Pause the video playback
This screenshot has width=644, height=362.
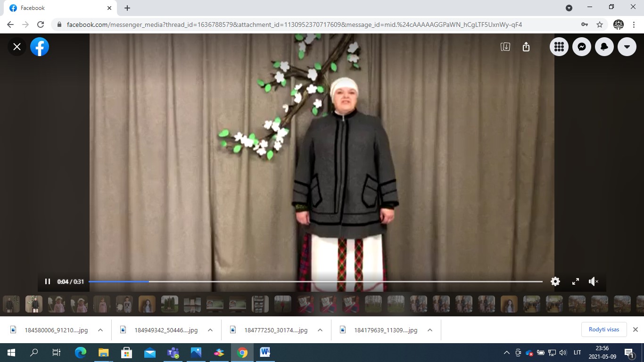pos(48,281)
